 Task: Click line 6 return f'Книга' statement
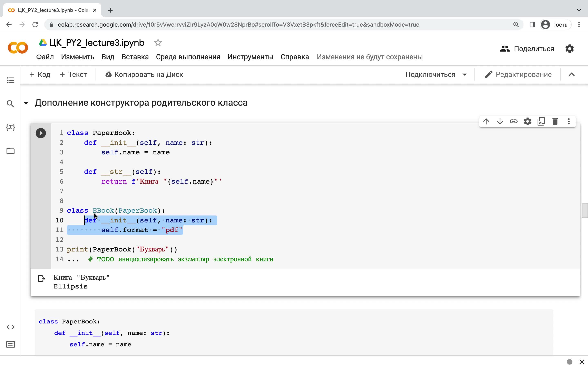[x=161, y=181]
